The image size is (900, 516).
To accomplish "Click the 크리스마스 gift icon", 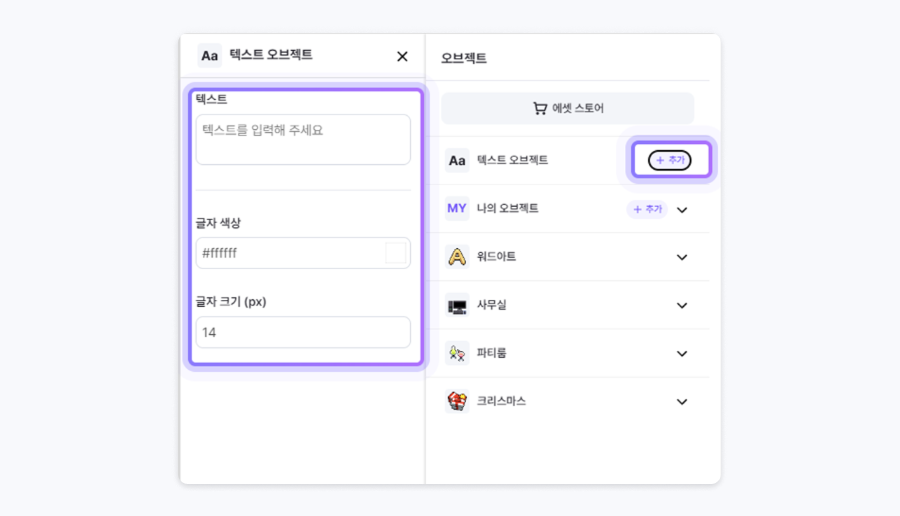I will coord(457,401).
